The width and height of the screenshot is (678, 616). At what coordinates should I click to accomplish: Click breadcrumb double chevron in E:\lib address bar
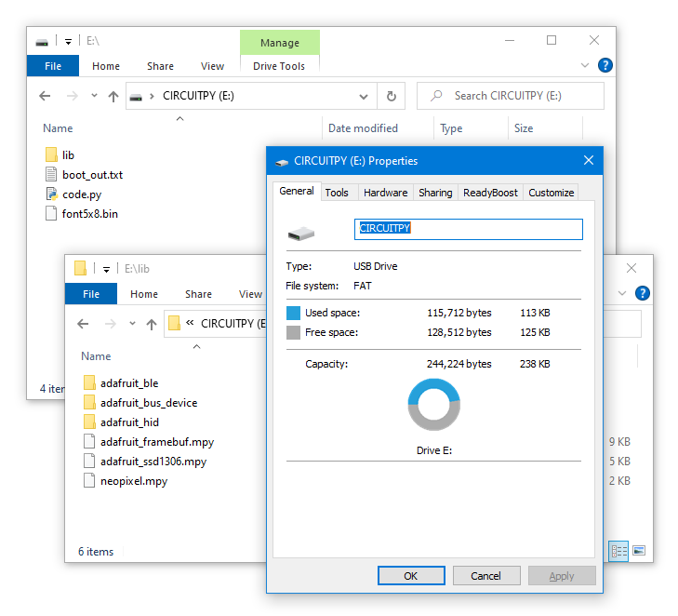click(x=190, y=323)
